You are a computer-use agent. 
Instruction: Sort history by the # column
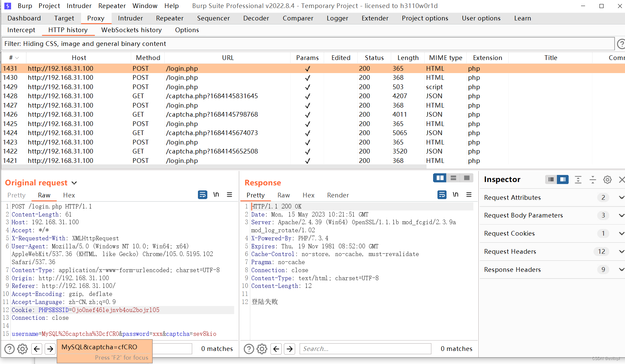coord(14,58)
